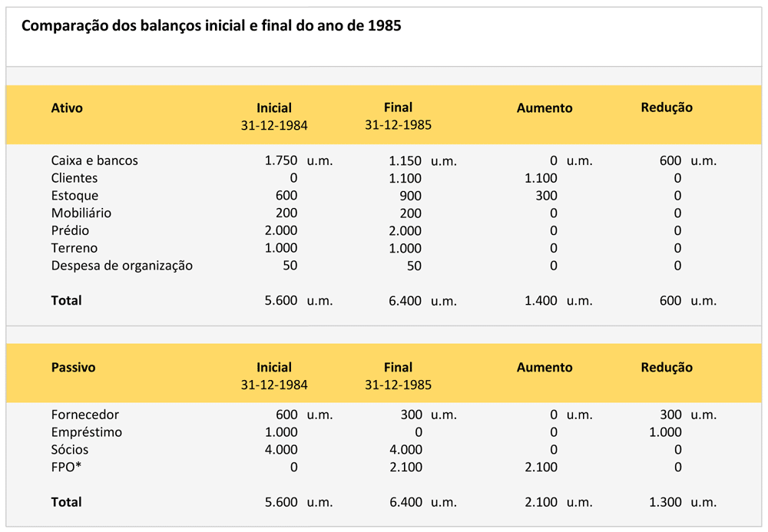Select the Ativo section header
This screenshot has width=768, height=532.
pyautogui.click(x=67, y=108)
